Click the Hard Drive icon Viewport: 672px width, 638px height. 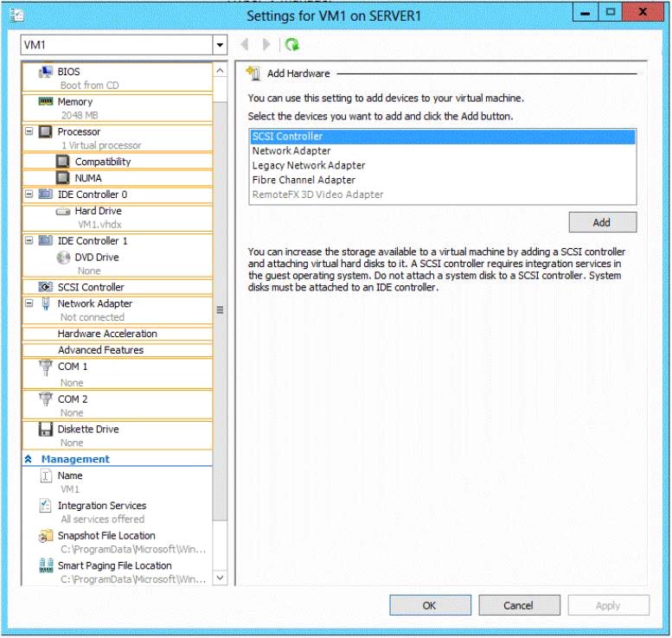63,211
